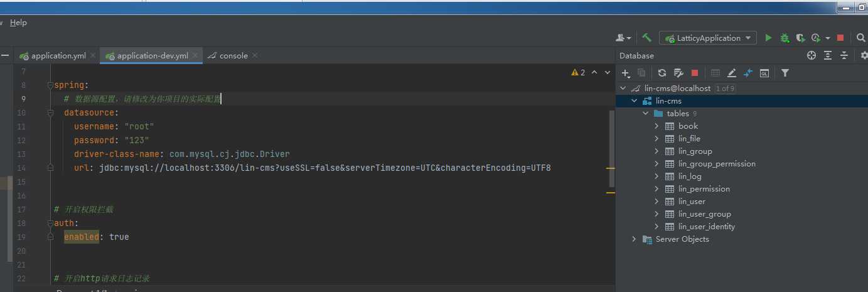Image resolution: width=868 pixels, height=292 pixels.
Task: Open the Help menu
Action: point(18,23)
